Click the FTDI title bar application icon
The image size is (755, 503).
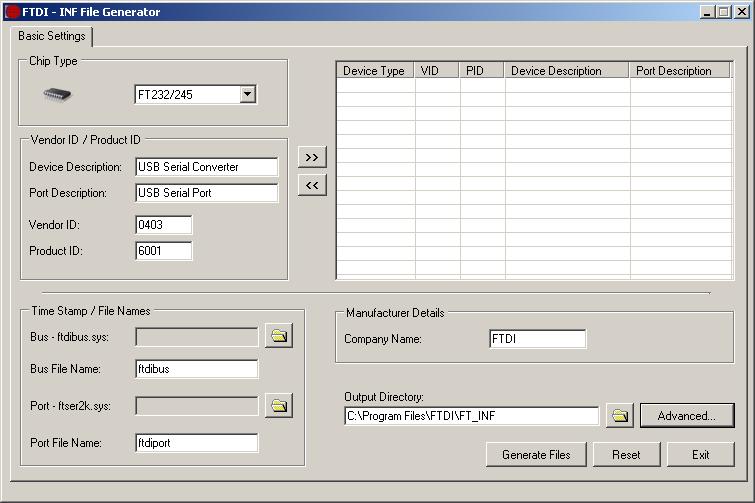tap(12, 12)
